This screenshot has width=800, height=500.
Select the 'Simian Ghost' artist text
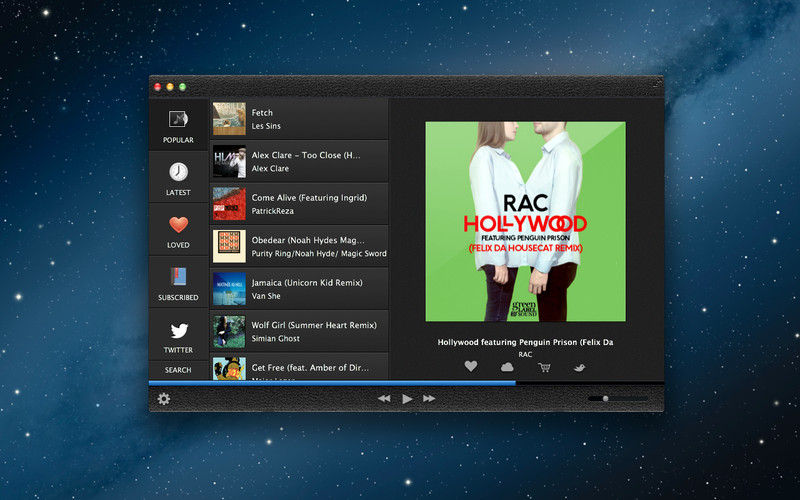pyautogui.click(x=276, y=338)
